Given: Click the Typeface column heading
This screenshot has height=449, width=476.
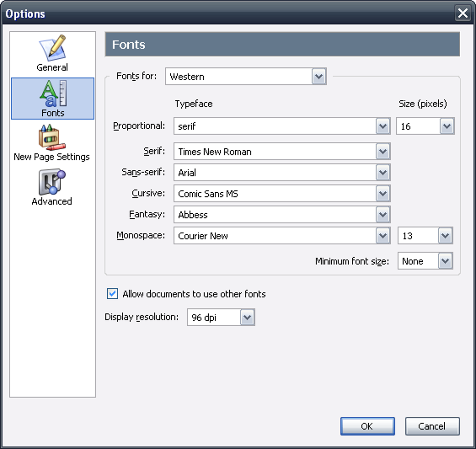Looking at the screenshot, I should pyautogui.click(x=194, y=104).
